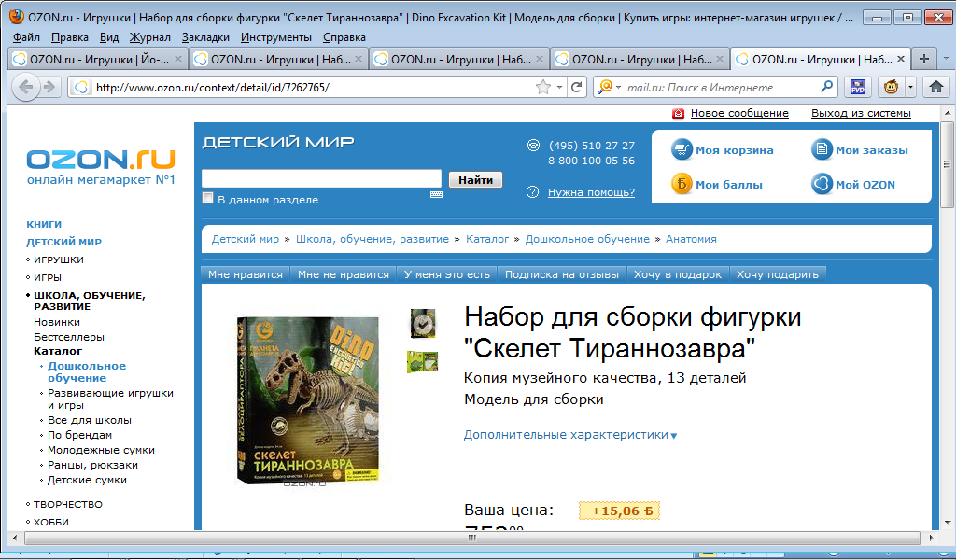
Task: Click the gold bonus points coin icon
Action: (682, 184)
